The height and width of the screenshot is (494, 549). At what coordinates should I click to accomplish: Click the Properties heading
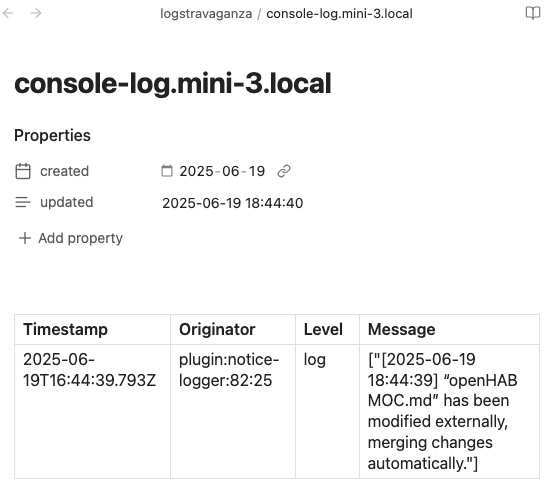tap(53, 135)
